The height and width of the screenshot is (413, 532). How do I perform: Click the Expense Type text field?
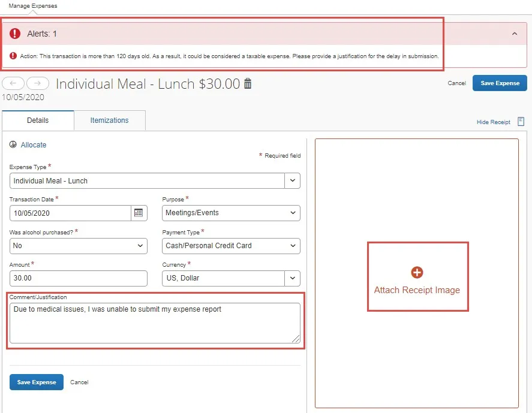[148, 181]
